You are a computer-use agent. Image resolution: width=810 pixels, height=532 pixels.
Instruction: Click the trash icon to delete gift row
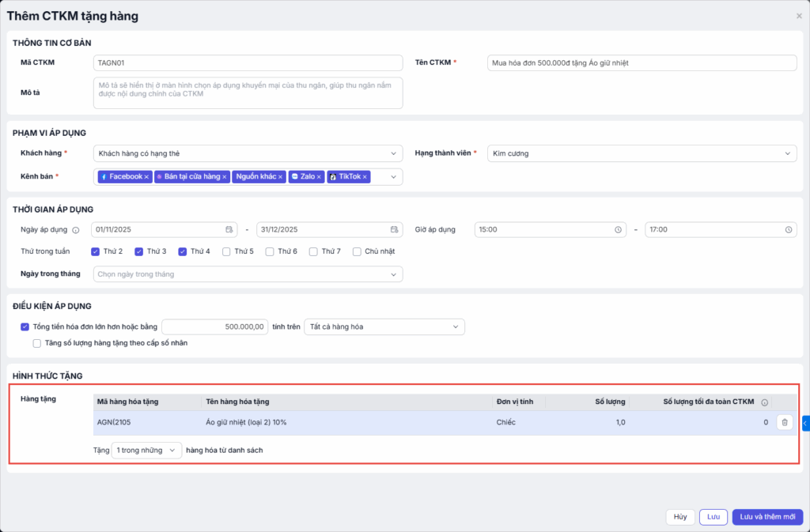784,423
